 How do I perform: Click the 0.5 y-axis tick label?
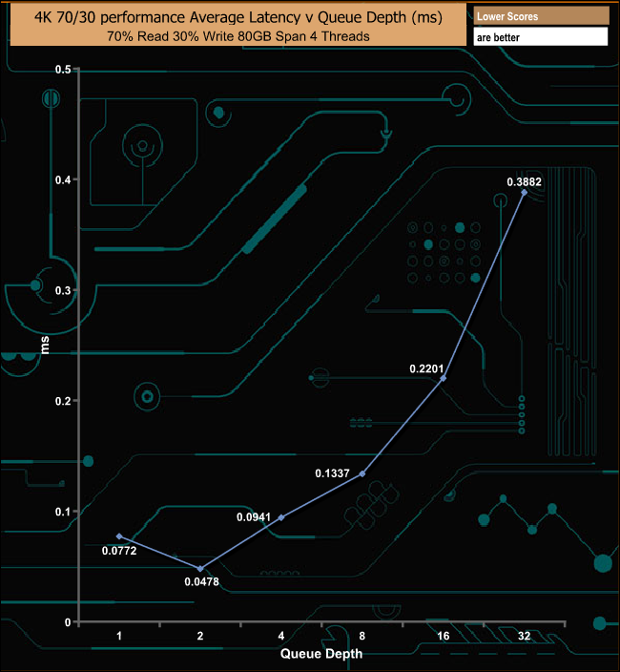pos(63,70)
